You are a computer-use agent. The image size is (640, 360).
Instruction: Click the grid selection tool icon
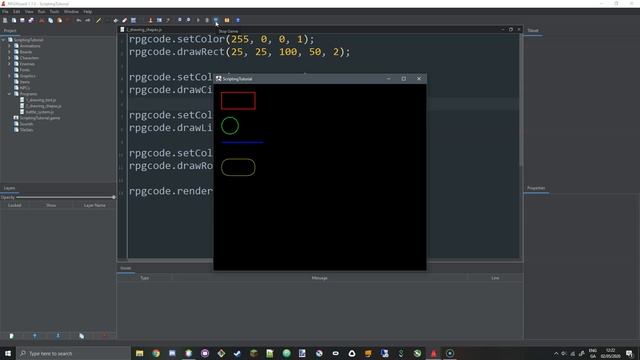pyautogui.click(x=133, y=20)
